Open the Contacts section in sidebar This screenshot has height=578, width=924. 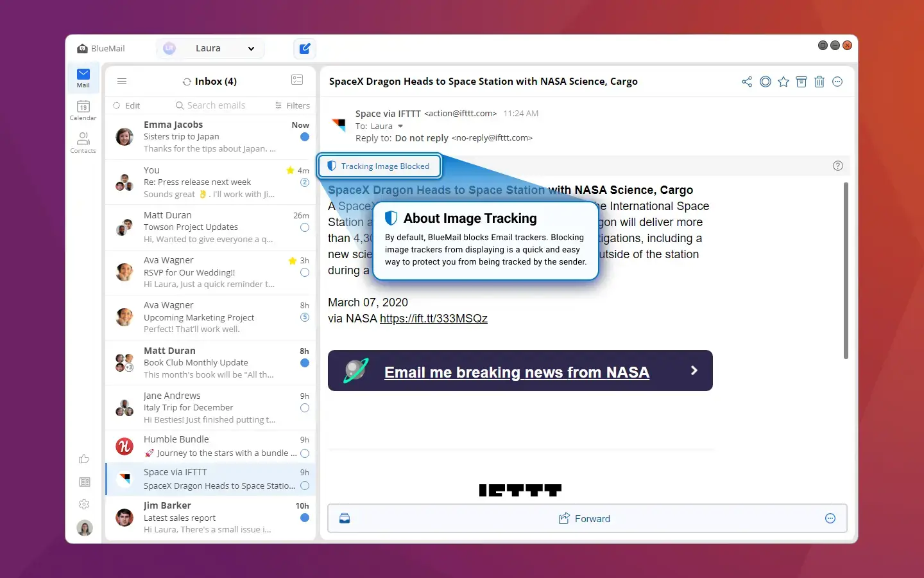coord(83,143)
